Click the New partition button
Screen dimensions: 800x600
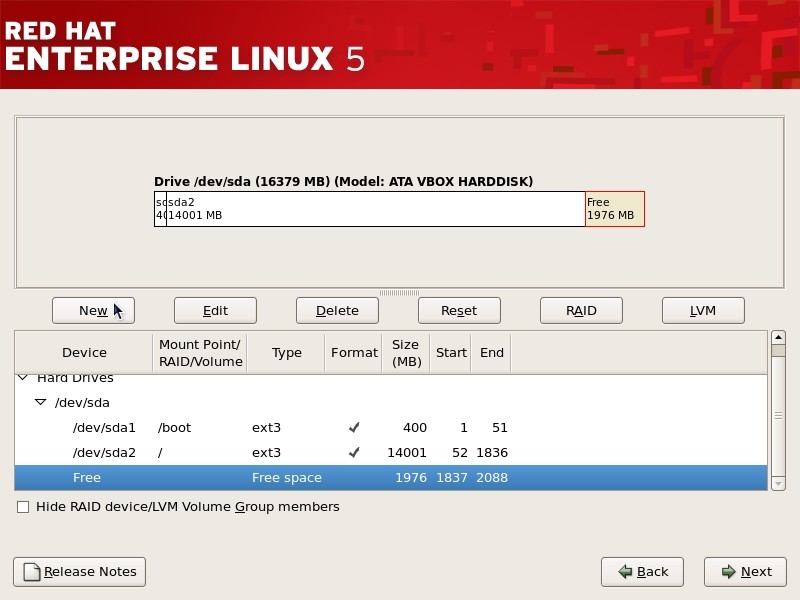coord(93,311)
